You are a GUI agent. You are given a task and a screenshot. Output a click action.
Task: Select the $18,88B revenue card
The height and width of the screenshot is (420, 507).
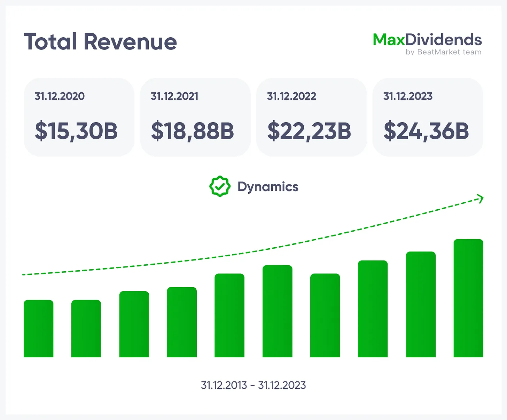coord(195,117)
